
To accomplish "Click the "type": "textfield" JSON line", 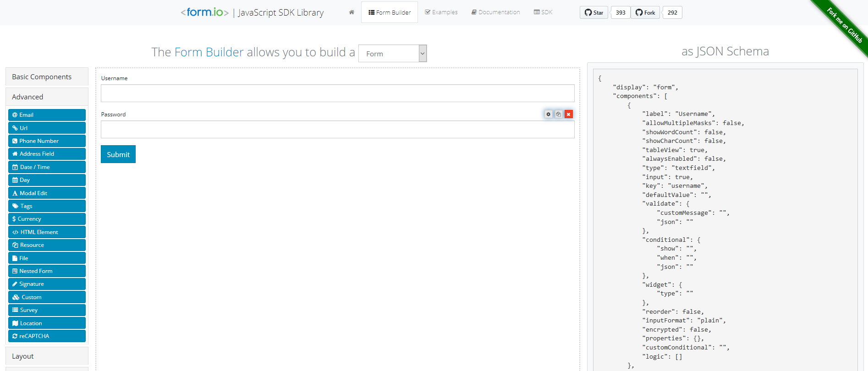I will pos(678,168).
